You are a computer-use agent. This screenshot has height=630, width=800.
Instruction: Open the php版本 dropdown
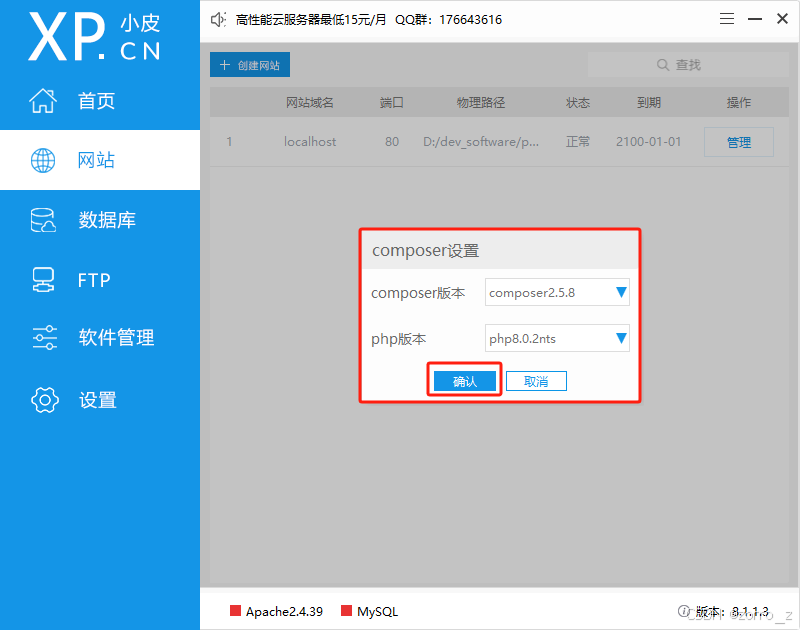coord(557,338)
